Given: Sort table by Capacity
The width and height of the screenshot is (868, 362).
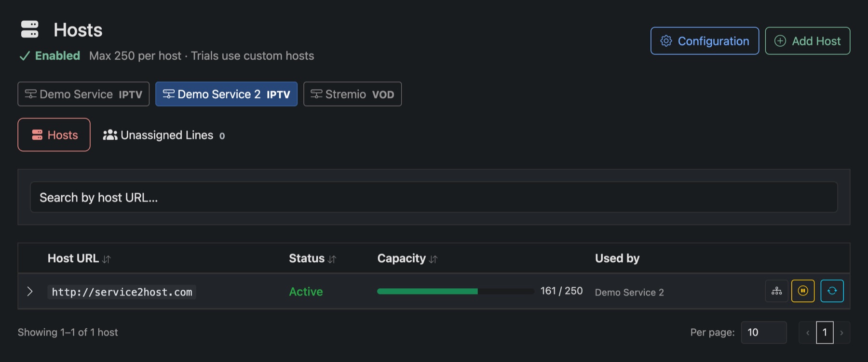Looking at the screenshot, I should point(407,259).
